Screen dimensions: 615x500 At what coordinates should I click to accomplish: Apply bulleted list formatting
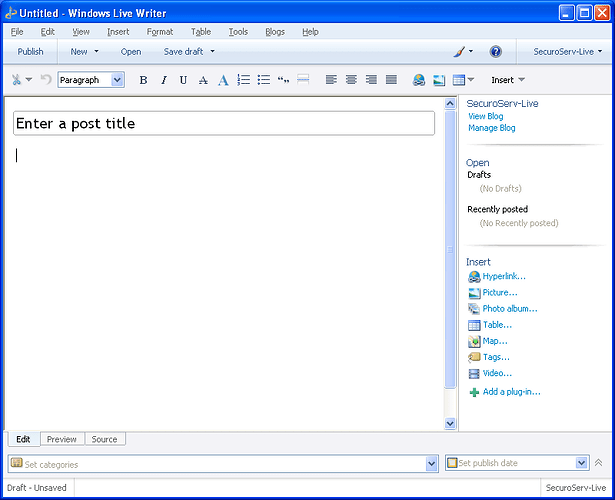264,80
